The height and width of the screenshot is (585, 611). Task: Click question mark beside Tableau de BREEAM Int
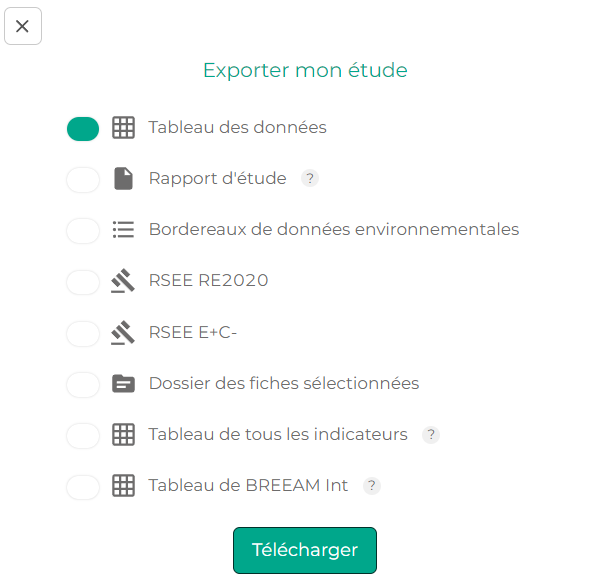click(x=371, y=486)
